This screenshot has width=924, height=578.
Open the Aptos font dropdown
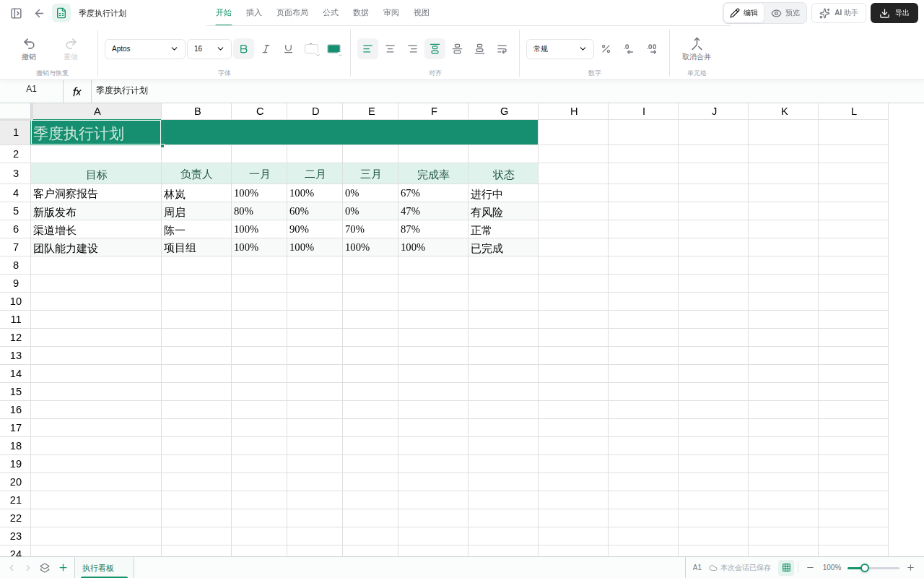[x=145, y=49]
